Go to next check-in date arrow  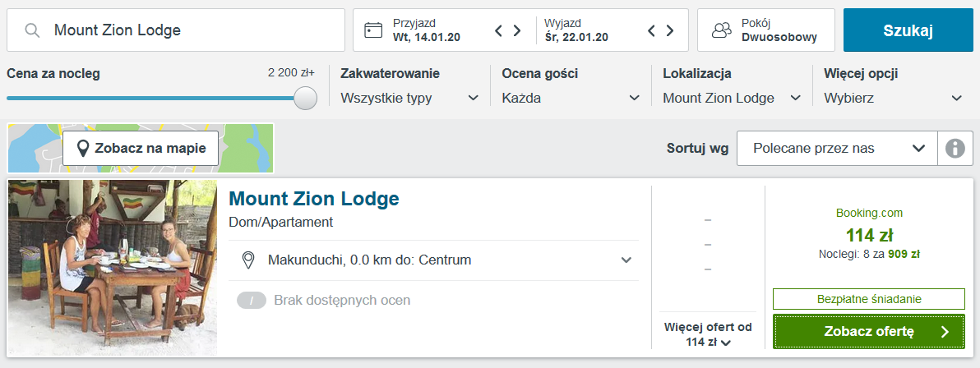point(517,30)
